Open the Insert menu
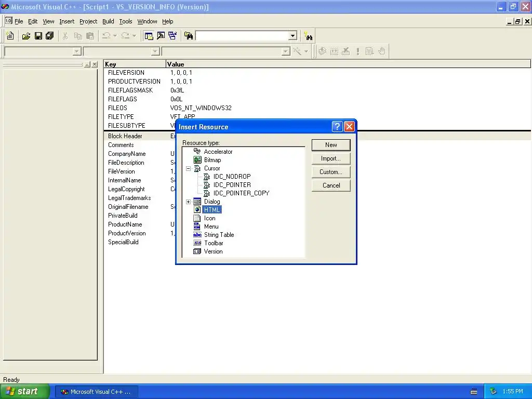532x399 pixels. point(66,21)
